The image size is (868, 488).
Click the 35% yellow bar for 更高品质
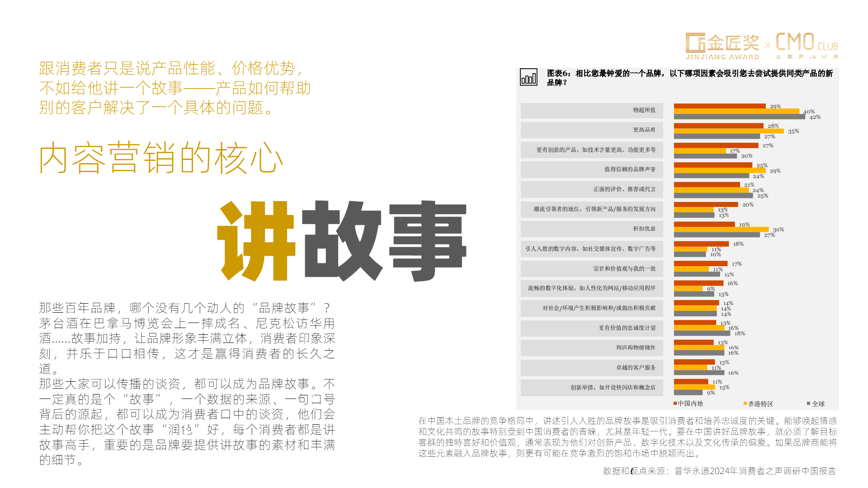tap(729, 131)
